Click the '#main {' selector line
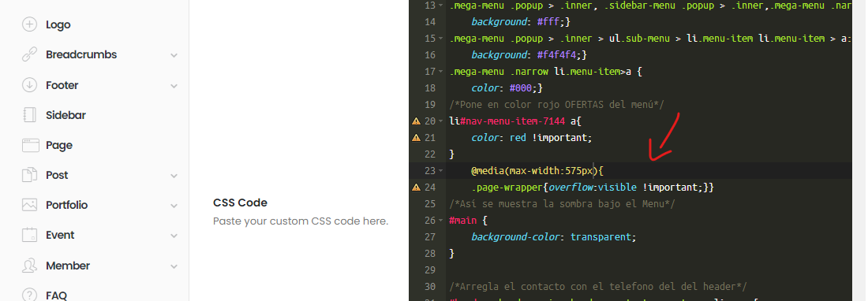 pyautogui.click(x=468, y=221)
